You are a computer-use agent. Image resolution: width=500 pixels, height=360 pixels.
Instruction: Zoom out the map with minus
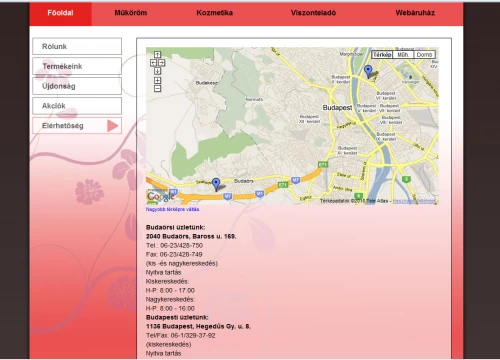[157, 88]
